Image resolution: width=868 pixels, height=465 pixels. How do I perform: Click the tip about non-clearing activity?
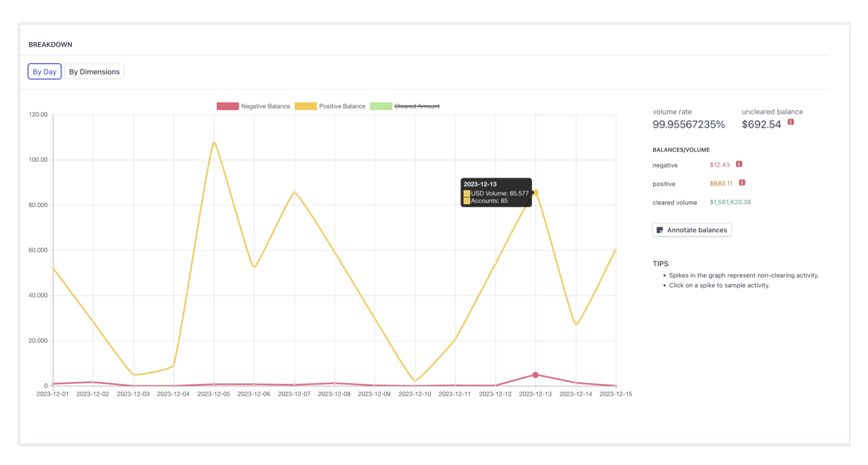click(x=744, y=275)
